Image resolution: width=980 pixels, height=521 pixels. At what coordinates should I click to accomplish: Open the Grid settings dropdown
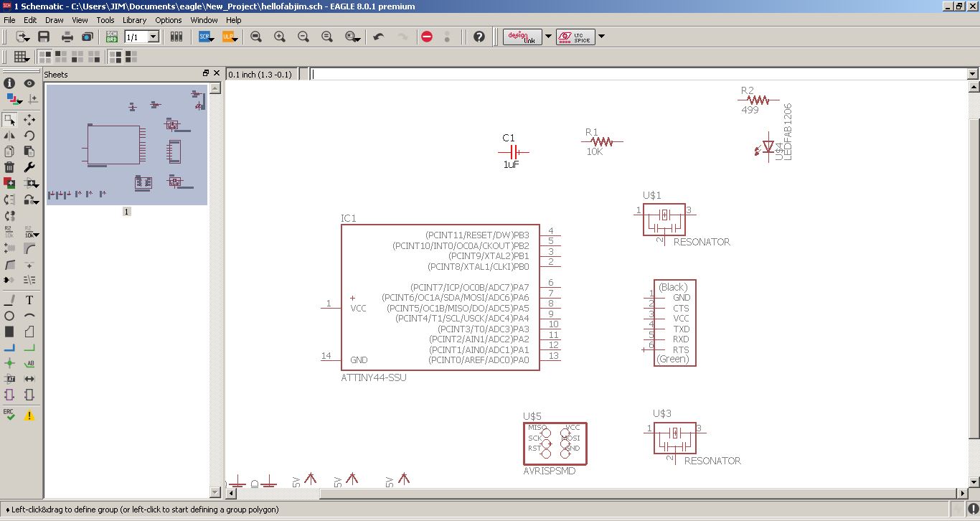22,57
